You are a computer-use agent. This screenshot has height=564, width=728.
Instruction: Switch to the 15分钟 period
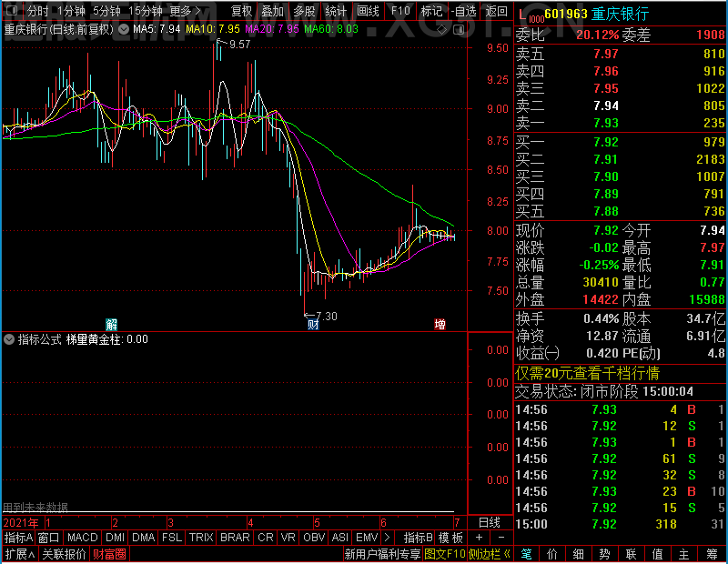coord(145,11)
